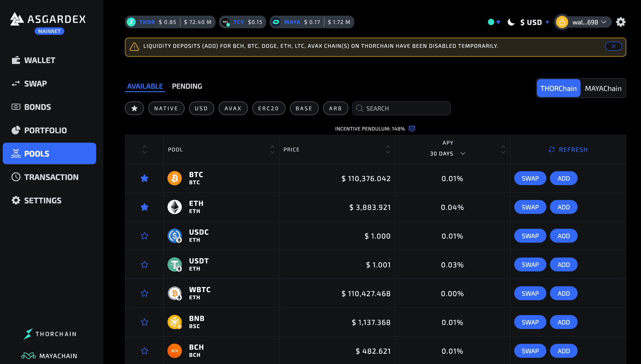Screen dimensions: 641x364
Task: Click SWAP on the ETH pool row
Action: [530, 207]
